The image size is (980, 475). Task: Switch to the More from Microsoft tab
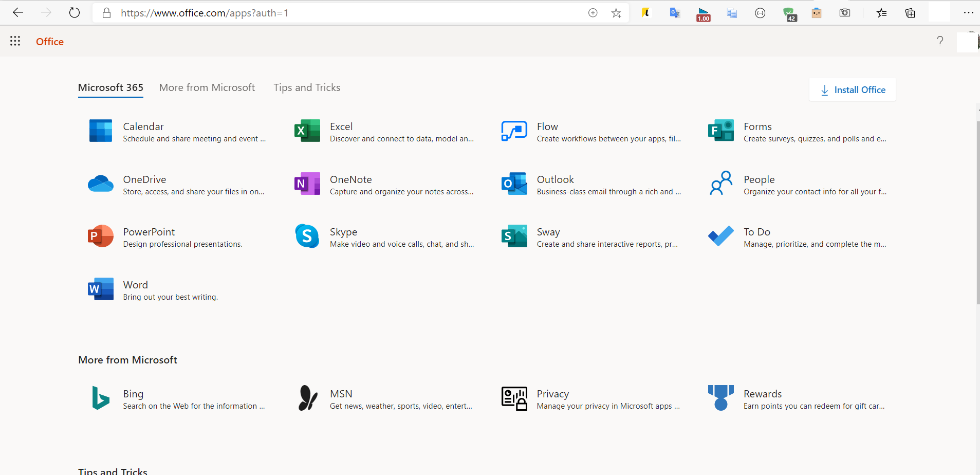[207, 87]
